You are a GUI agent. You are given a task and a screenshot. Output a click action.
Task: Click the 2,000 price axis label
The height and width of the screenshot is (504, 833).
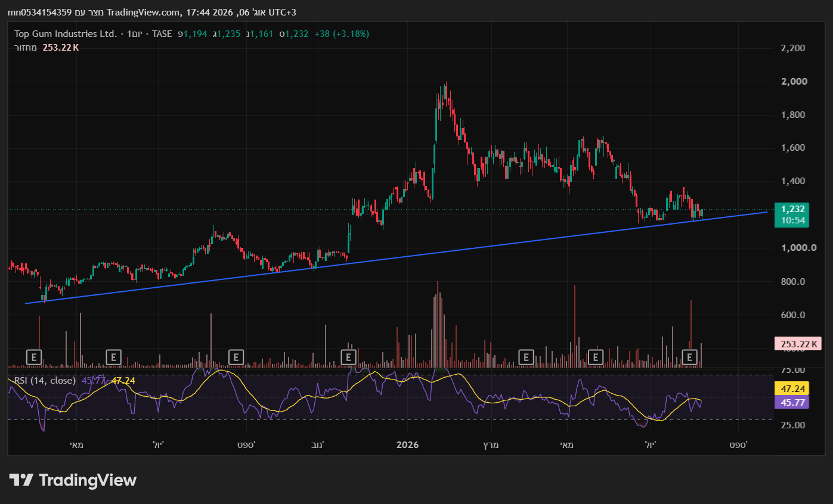pos(793,82)
